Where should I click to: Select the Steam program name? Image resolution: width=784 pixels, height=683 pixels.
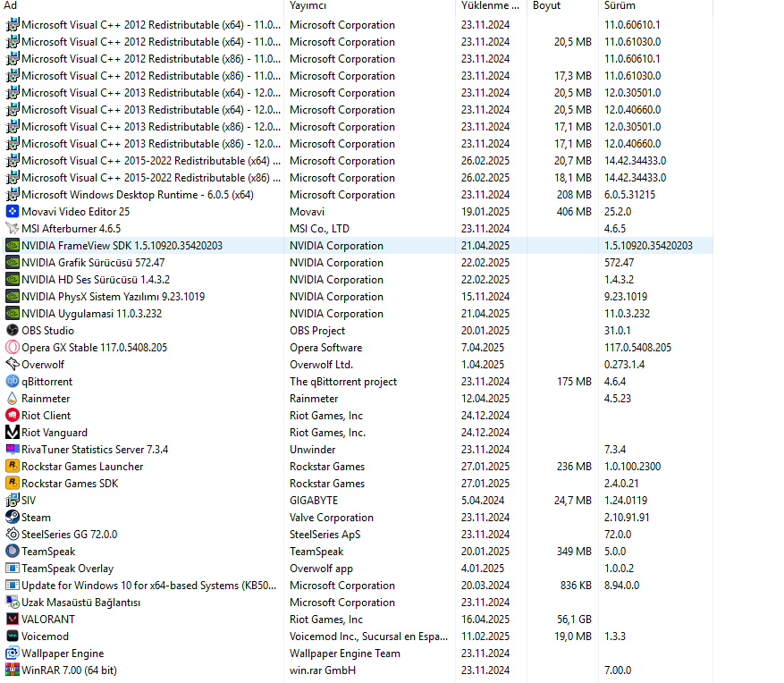click(36, 518)
